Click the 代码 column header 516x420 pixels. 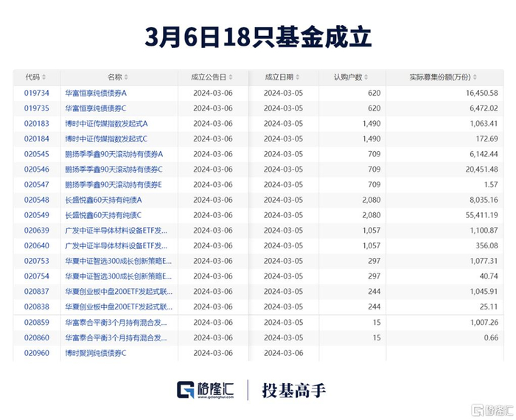36,77
